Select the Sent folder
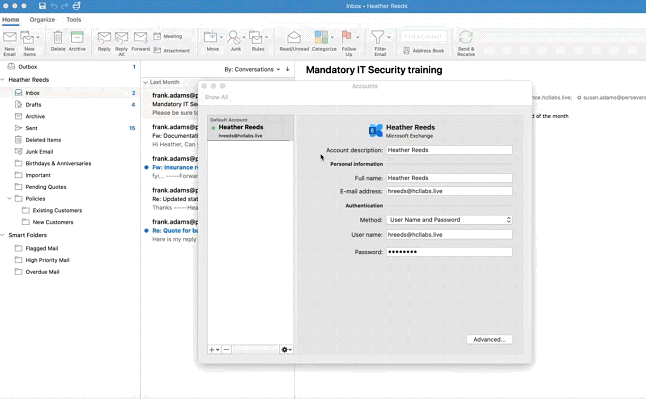The height and width of the screenshot is (399, 646). 70,128
